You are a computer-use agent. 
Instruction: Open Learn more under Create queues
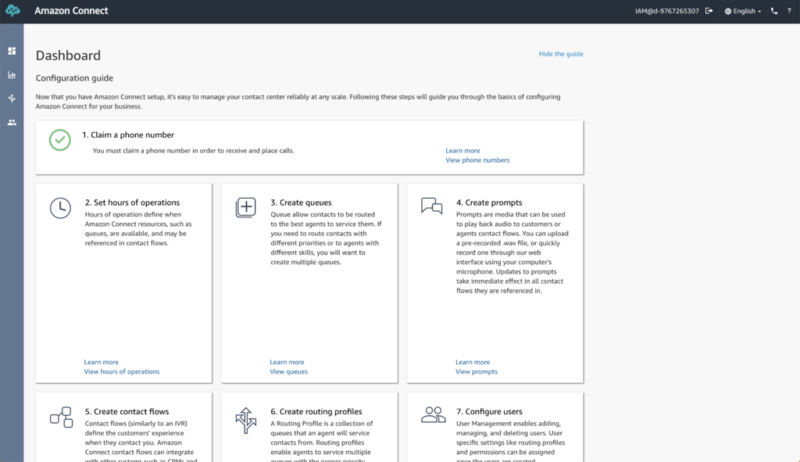[x=287, y=362]
